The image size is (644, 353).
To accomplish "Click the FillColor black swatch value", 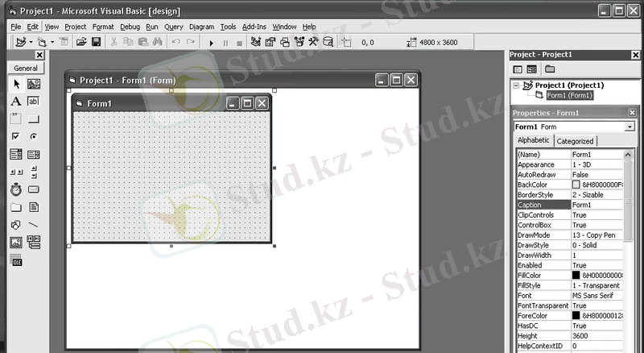I will [x=576, y=276].
